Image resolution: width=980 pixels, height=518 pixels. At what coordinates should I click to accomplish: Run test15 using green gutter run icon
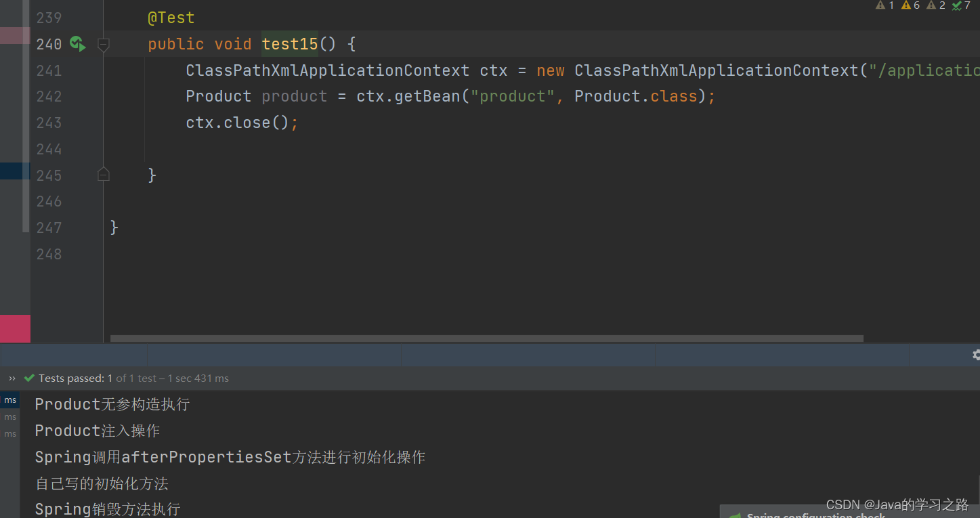[77, 44]
